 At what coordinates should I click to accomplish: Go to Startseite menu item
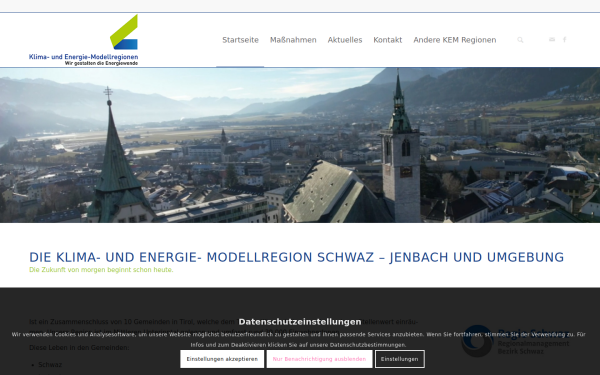coord(240,40)
